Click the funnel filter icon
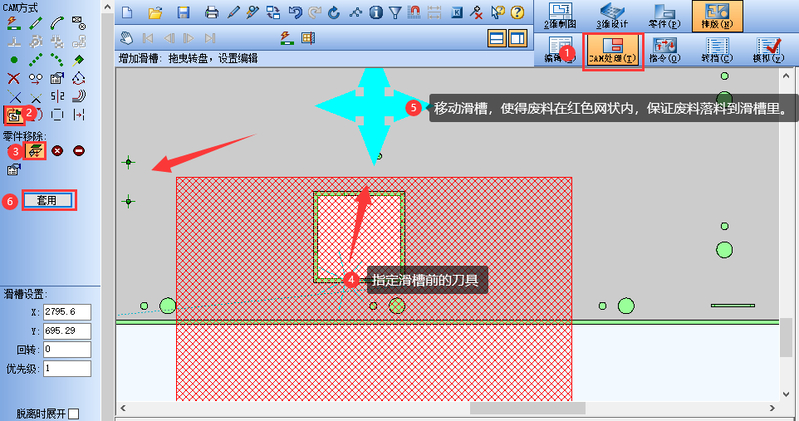 pyautogui.click(x=395, y=13)
